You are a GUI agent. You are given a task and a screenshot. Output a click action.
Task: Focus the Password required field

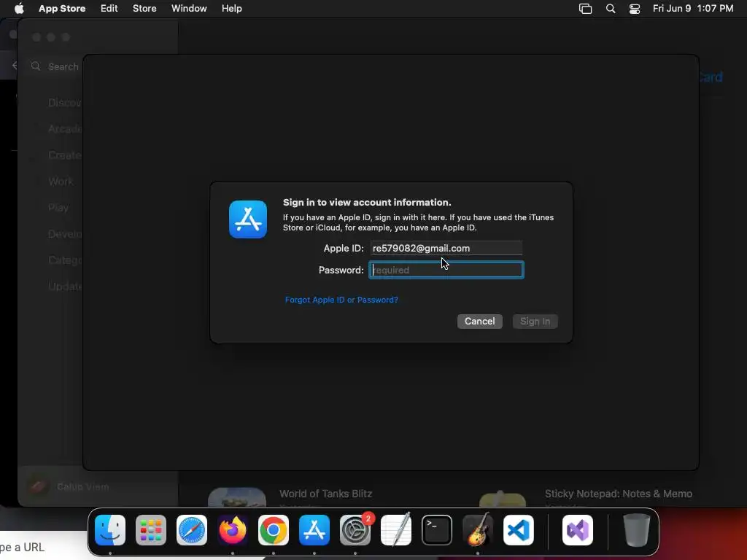(446, 270)
